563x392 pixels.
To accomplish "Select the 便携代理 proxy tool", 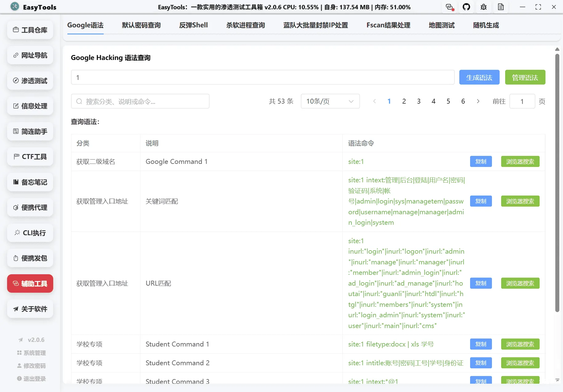I will coord(30,208).
